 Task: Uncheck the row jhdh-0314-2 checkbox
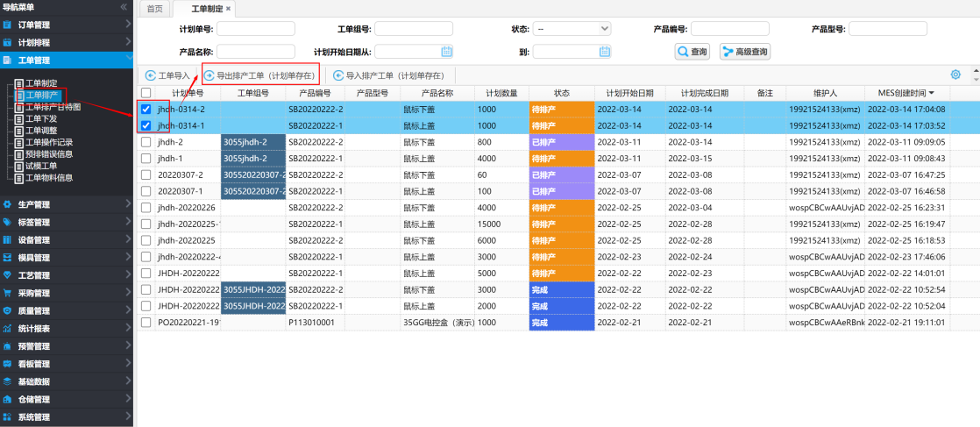[x=146, y=110]
